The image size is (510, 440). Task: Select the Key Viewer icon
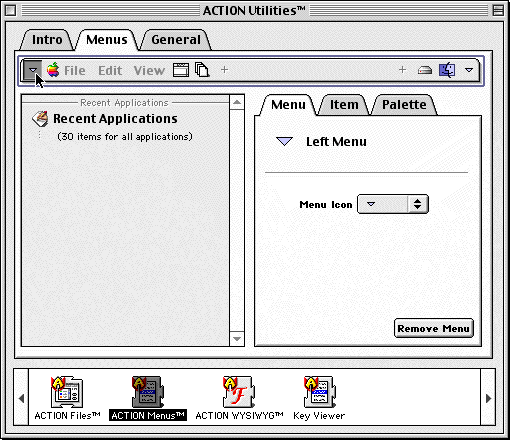point(319,392)
